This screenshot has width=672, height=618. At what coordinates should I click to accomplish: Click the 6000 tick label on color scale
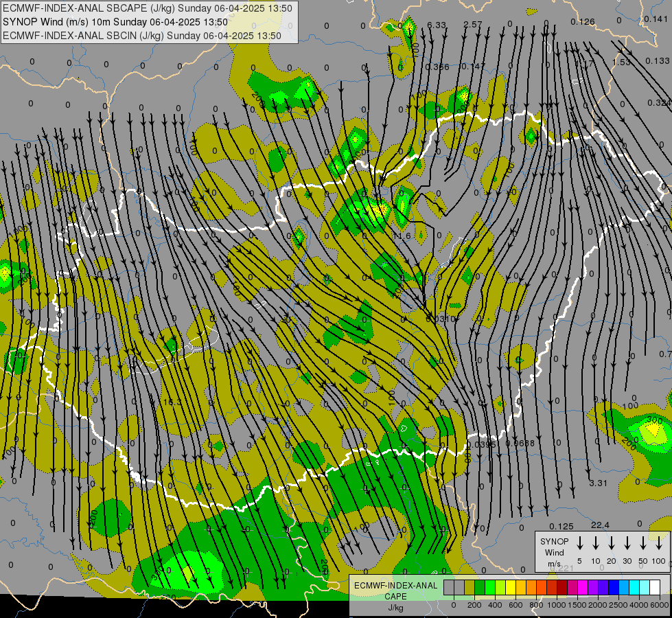pos(660,605)
